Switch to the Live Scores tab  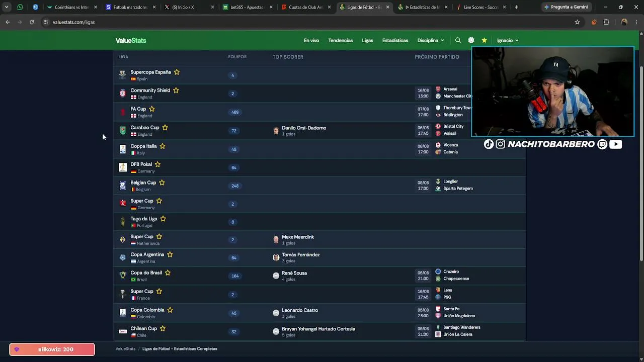tap(481, 7)
